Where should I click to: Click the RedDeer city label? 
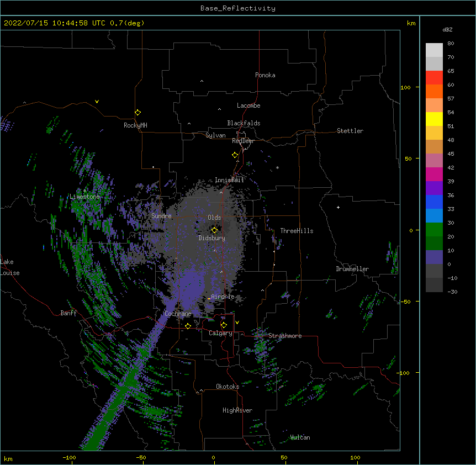[x=243, y=141]
